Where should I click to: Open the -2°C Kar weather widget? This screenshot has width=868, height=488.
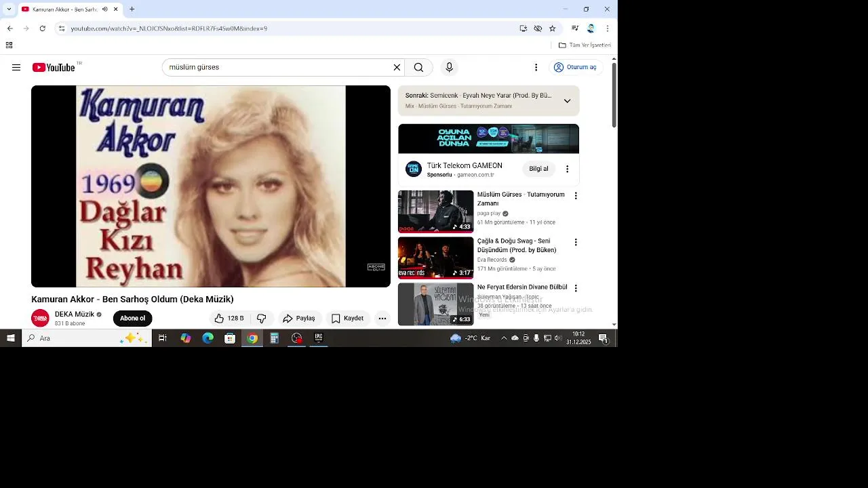471,338
